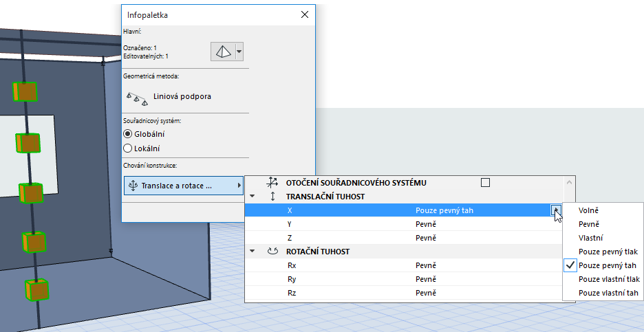This screenshot has width=644, height=332.
Task: Close the Infopaletka panel
Action: [305, 14]
